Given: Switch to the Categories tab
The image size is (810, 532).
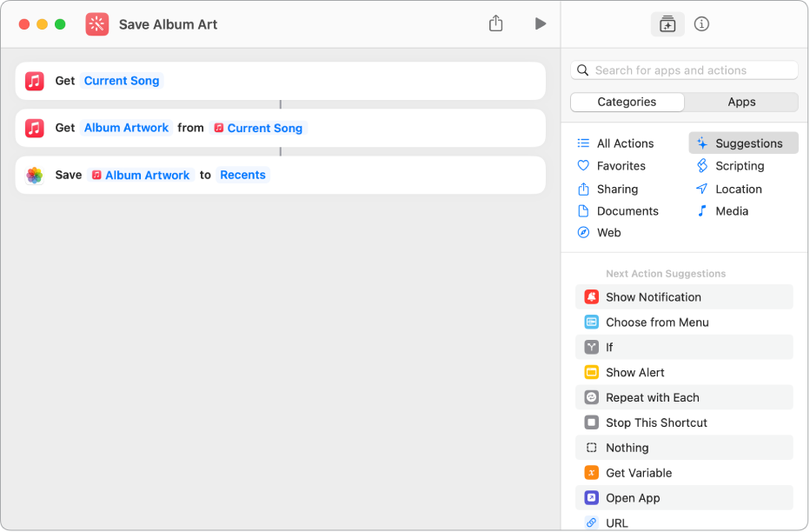Looking at the screenshot, I should [627, 102].
